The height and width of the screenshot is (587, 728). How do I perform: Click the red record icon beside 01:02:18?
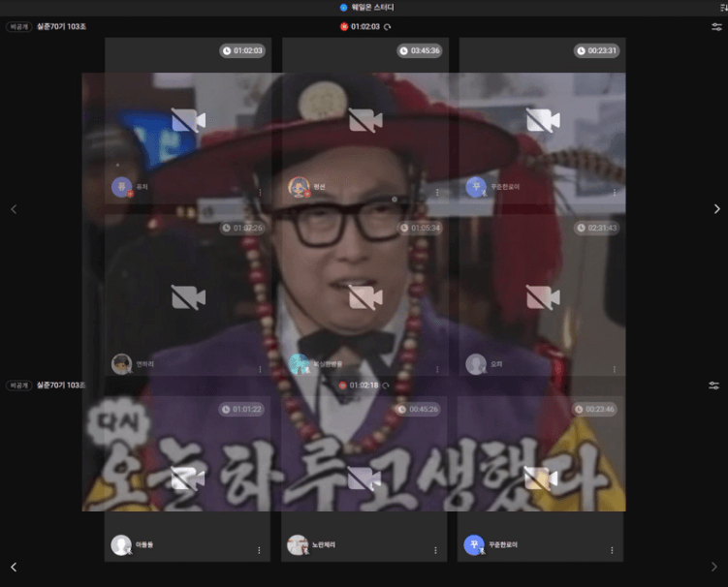click(x=342, y=386)
